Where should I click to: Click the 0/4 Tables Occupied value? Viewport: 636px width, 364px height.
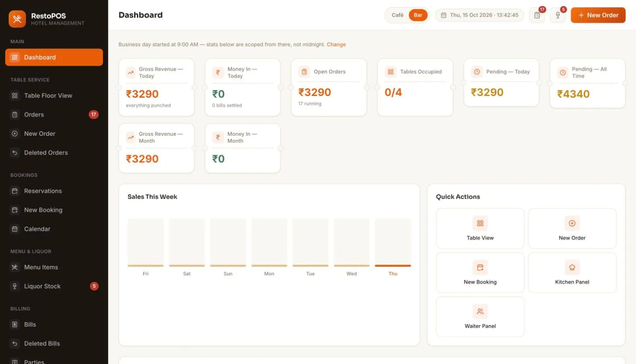(x=393, y=92)
